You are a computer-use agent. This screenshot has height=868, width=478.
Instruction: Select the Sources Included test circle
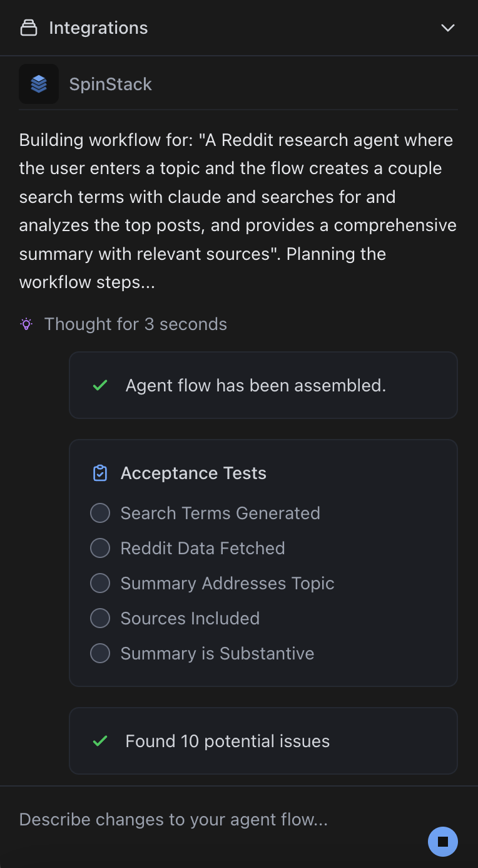tap(99, 618)
